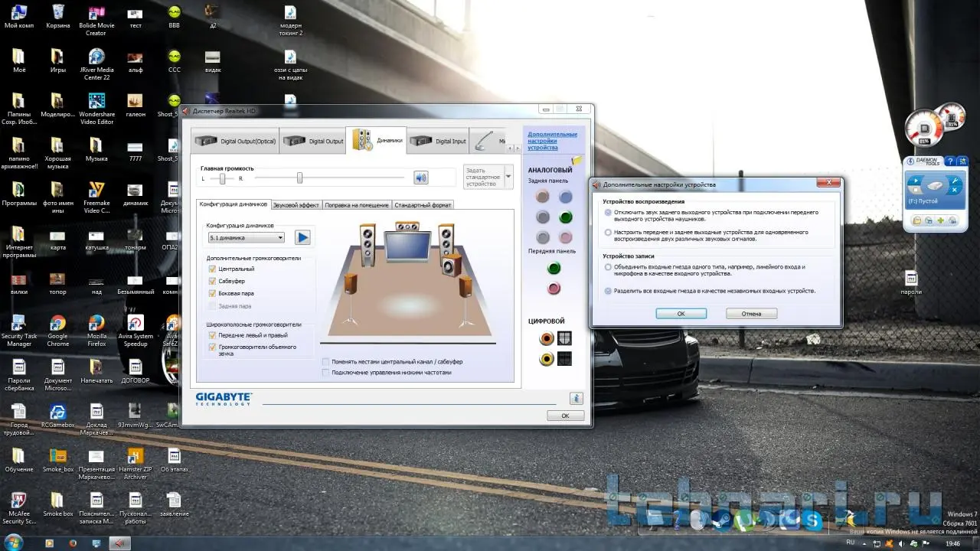Toggle Передние левый и правый checkbox
The width and height of the screenshot is (980, 551).
213,334
